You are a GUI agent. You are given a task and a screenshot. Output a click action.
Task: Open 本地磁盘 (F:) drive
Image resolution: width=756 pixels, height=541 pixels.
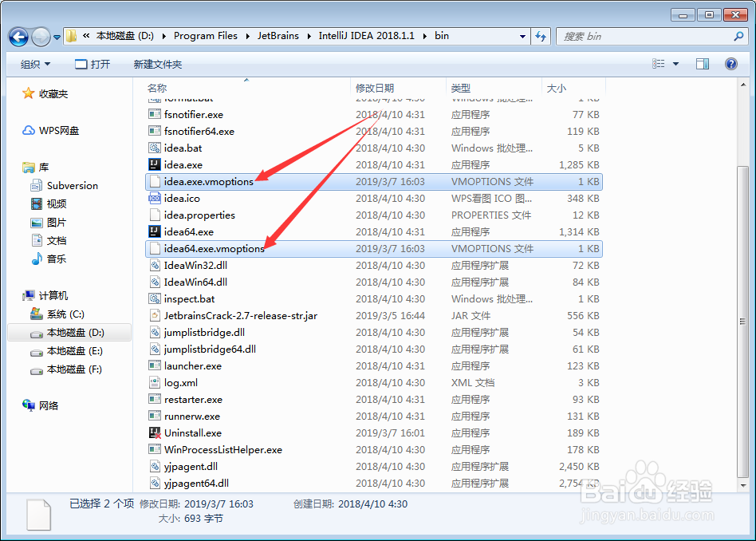pos(66,369)
